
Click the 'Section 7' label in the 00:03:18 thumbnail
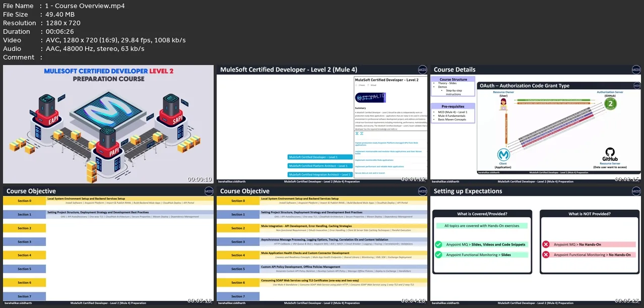pos(24,296)
